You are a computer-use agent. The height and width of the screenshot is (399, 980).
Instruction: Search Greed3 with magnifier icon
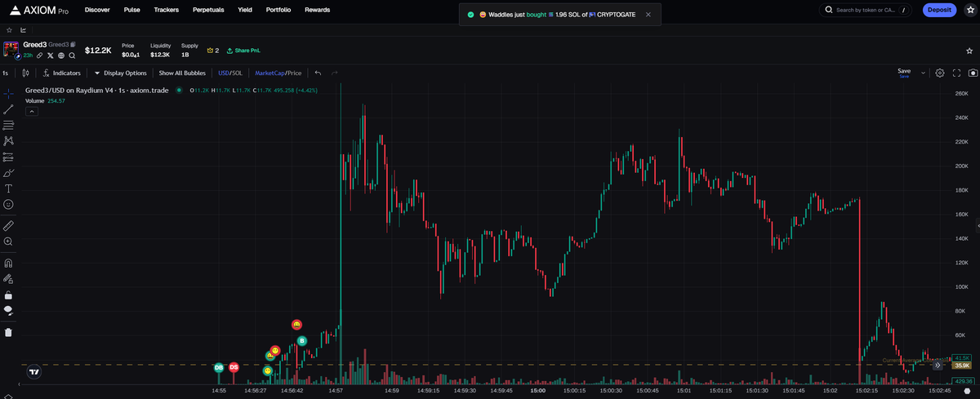pyautogui.click(x=72, y=55)
